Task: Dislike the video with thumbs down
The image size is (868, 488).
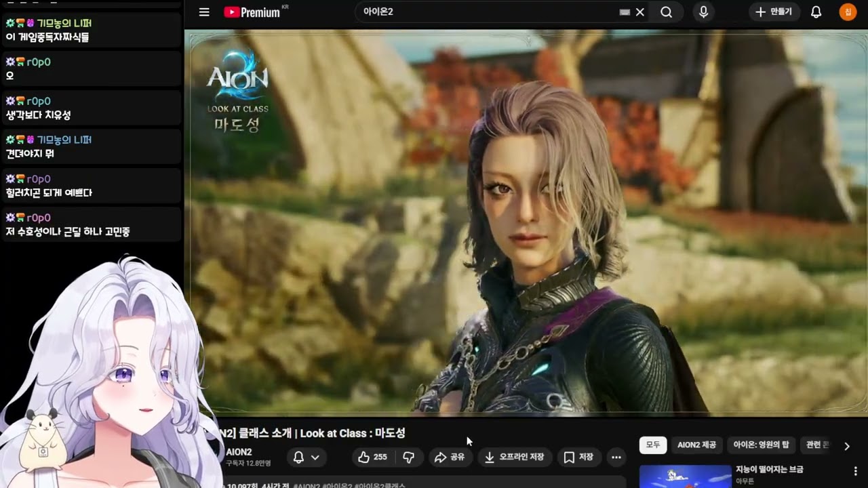Action: coord(409,457)
